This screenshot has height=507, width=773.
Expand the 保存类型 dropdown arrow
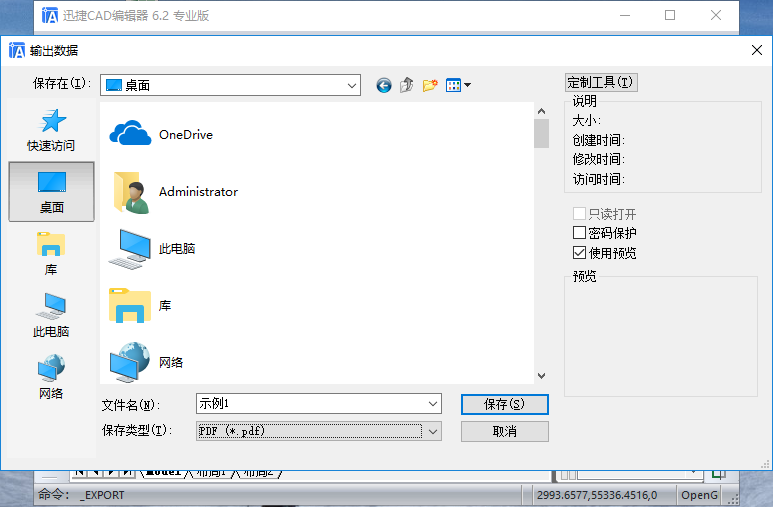click(433, 432)
